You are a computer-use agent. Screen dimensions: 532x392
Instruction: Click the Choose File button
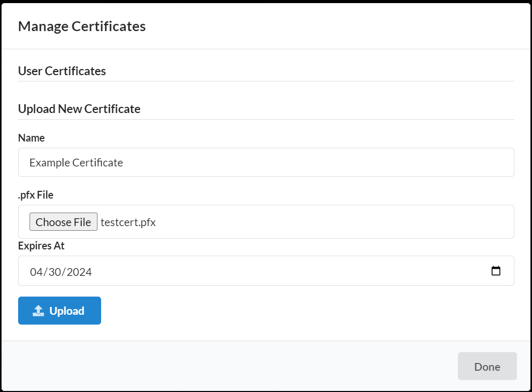(63, 221)
